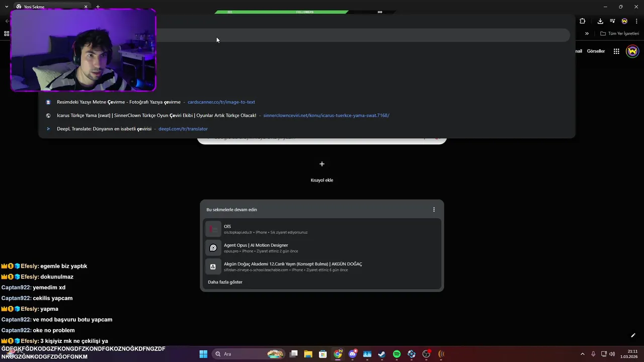644x362 pixels.
Task: Click the customize pencil icon
Action: point(633,335)
